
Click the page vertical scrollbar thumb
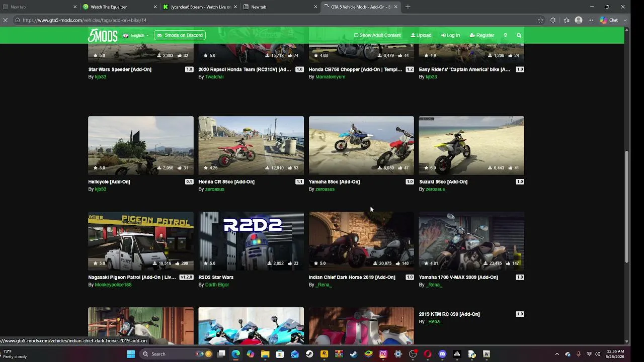click(x=627, y=206)
